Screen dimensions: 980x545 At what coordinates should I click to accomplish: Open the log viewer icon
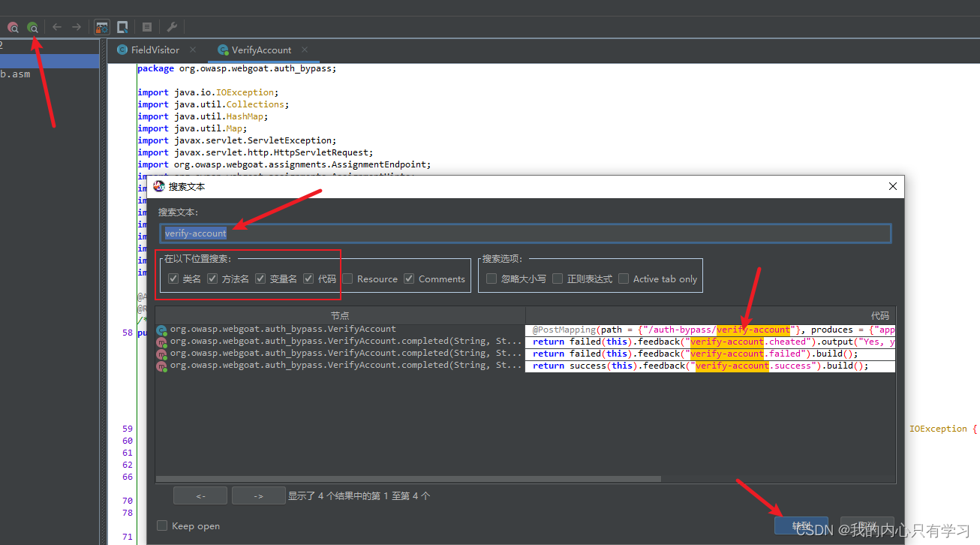click(x=147, y=27)
